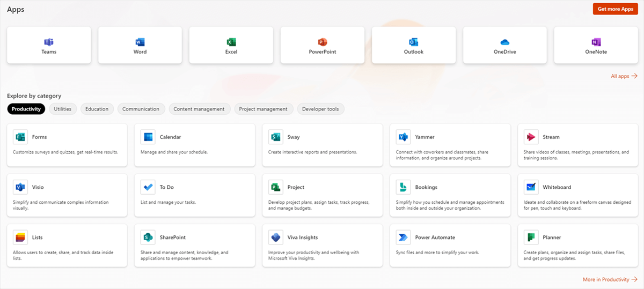Viewport: 644px width, 289px height.
Task: Follow the All apps link
Action: tap(624, 76)
